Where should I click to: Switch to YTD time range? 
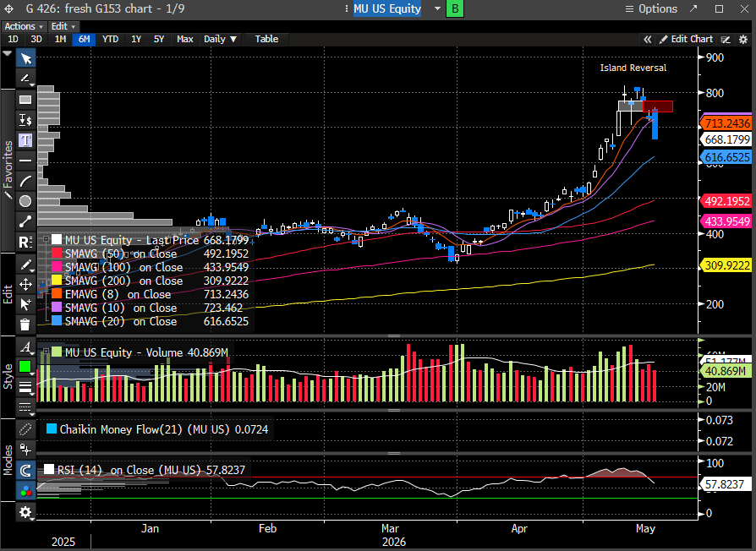point(111,40)
